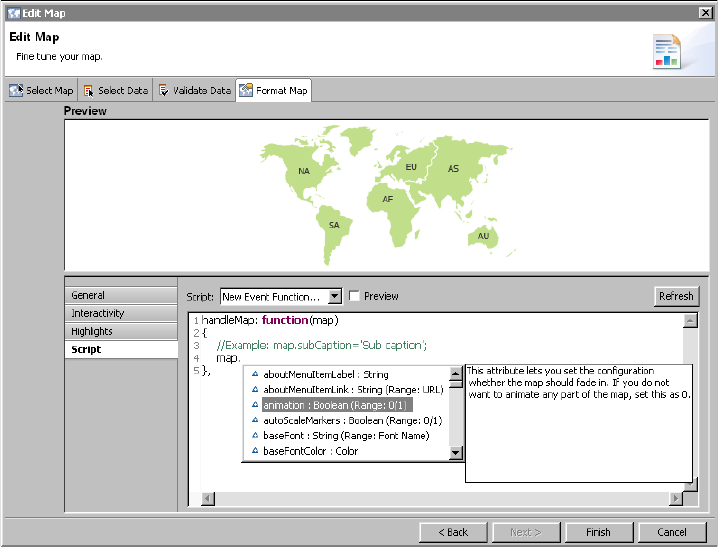This screenshot has width=718, height=547.
Task: Click the Select Map tab icon
Action: click(16, 91)
